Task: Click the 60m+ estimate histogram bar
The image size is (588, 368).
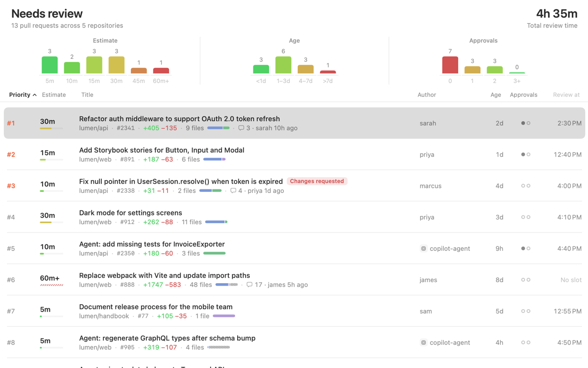Action: pyautogui.click(x=161, y=71)
